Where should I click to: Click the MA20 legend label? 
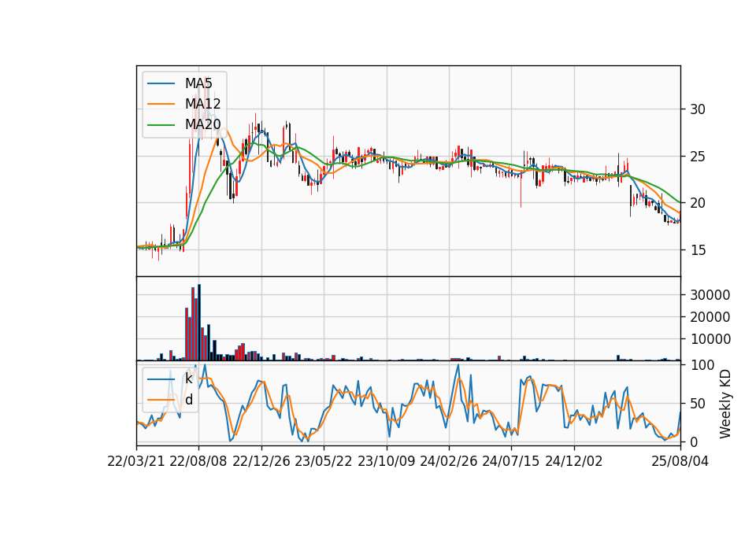202,124
